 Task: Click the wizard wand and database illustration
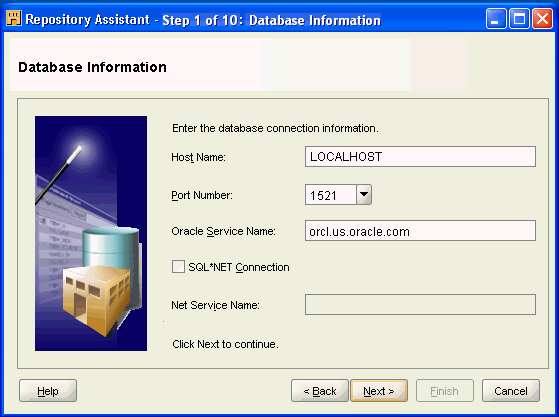(91, 233)
